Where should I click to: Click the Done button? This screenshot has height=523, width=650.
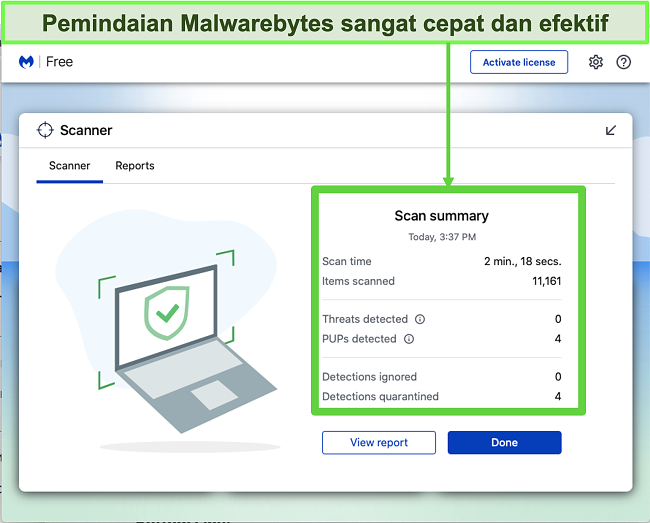pos(504,443)
